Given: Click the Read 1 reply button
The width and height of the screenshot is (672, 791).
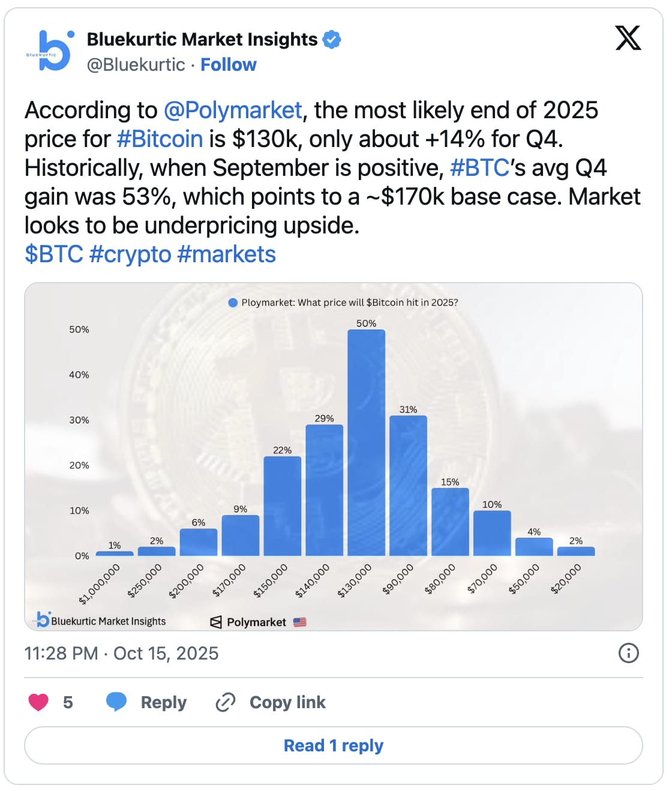Looking at the screenshot, I should tap(333, 745).
